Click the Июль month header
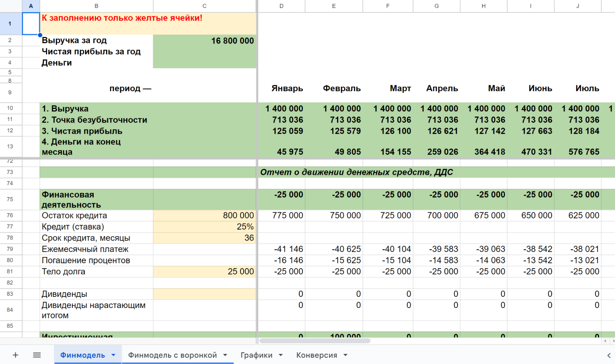 587,89
